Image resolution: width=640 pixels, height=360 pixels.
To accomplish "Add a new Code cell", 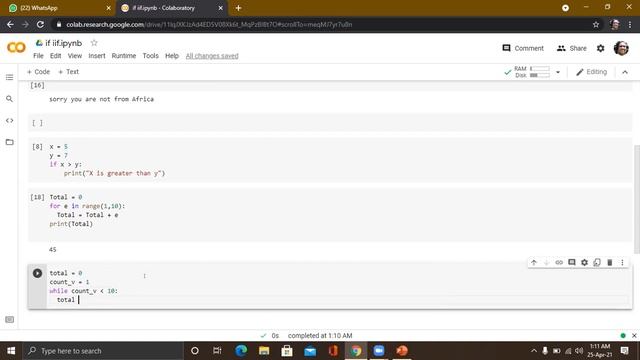I will point(38,72).
